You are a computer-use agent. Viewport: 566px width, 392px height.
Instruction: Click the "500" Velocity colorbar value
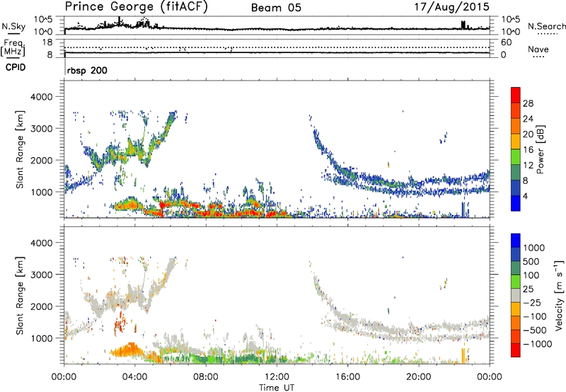[531, 262]
